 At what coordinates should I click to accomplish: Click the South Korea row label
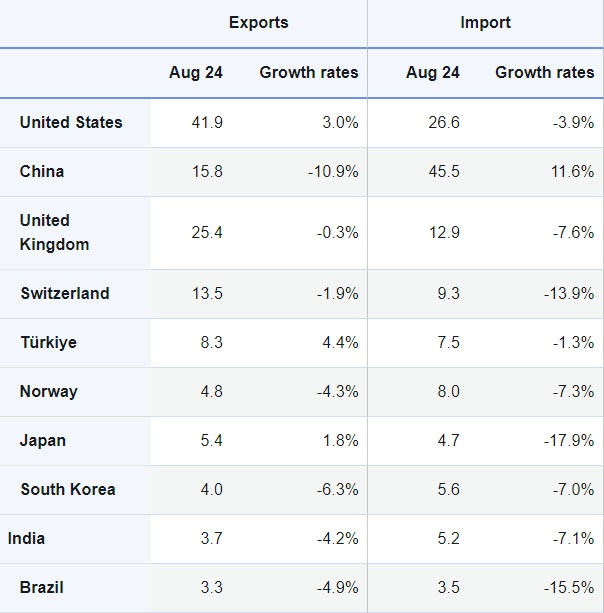click(x=68, y=489)
